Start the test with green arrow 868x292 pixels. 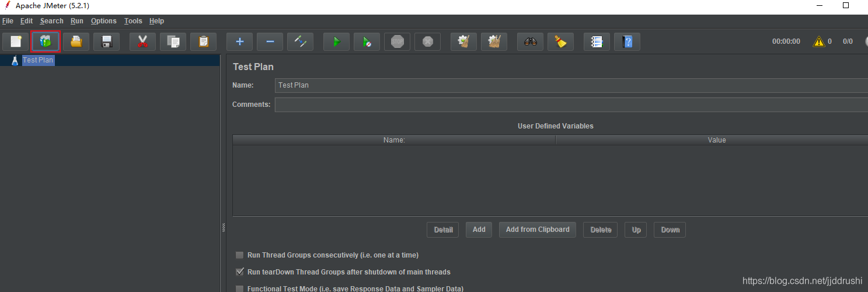(336, 41)
